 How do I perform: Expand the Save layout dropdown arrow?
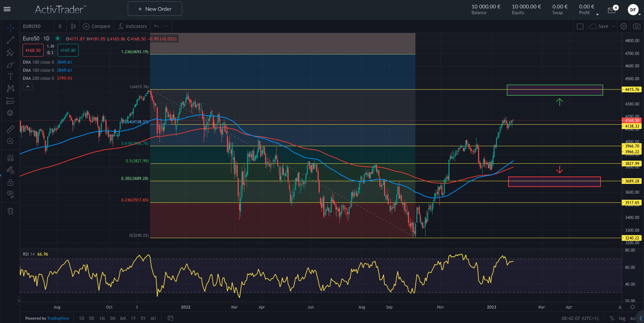pyautogui.click(x=613, y=26)
